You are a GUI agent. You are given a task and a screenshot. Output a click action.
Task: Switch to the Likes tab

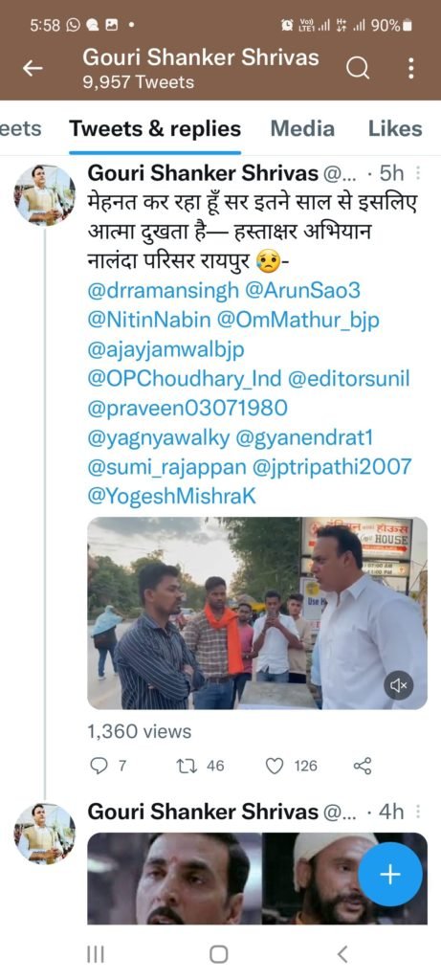[x=395, y=129]
